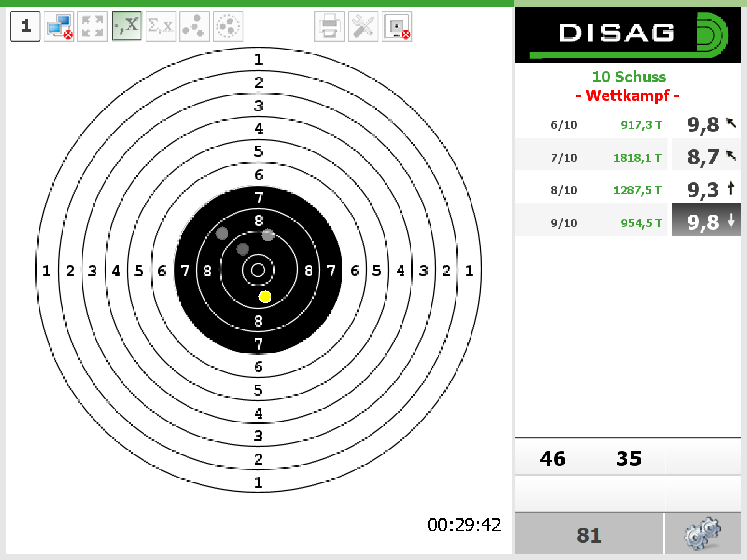Toggle decimal scoring display button
Screen dimensions: 747x560
tap(126, 26)
